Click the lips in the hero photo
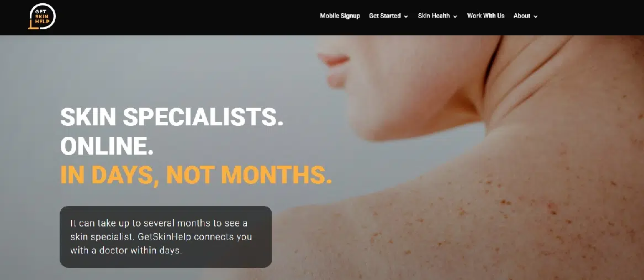Viewport: 644px width, 280px height. 334,60
